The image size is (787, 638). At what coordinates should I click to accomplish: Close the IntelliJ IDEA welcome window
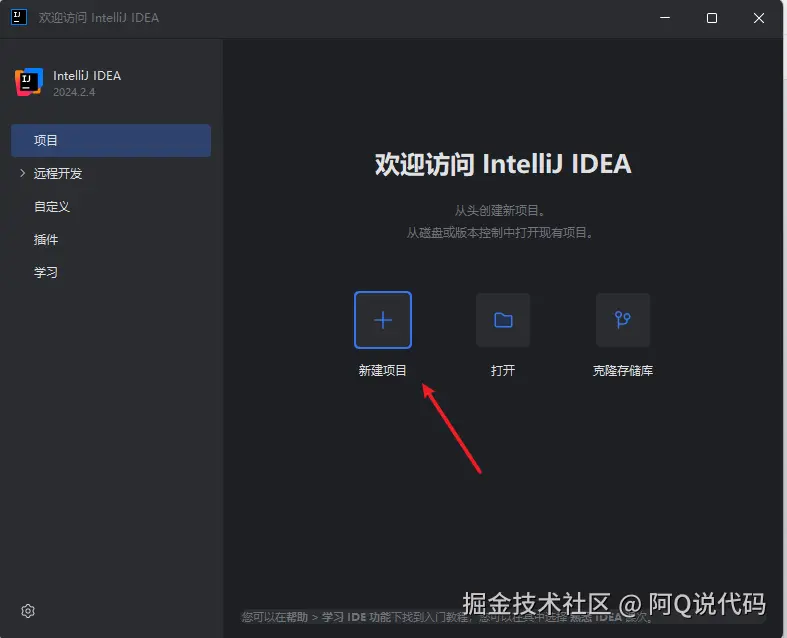click(759, 18)
